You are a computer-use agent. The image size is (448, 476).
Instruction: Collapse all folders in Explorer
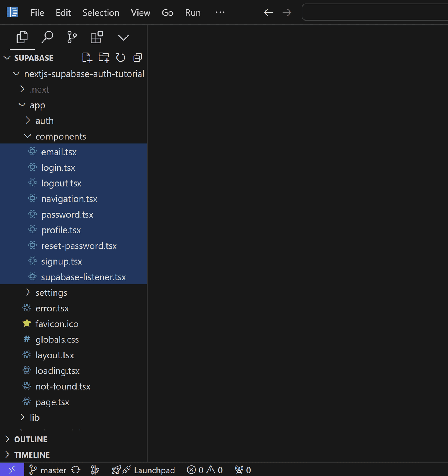(138, 57)
